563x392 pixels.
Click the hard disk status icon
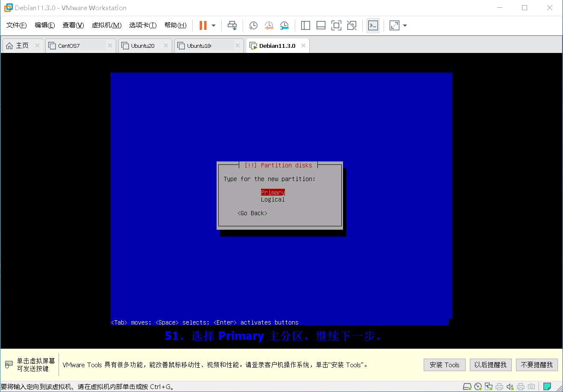click(467, 387)
